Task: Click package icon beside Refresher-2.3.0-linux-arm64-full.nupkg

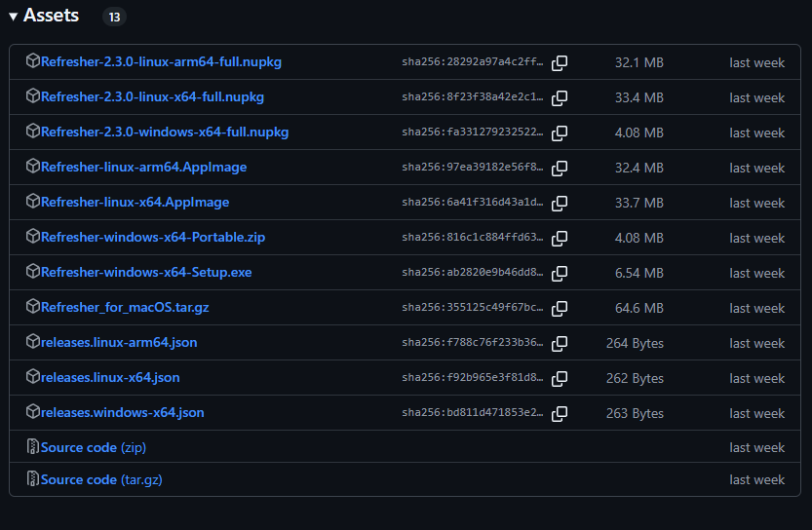Action: (32, 61)
